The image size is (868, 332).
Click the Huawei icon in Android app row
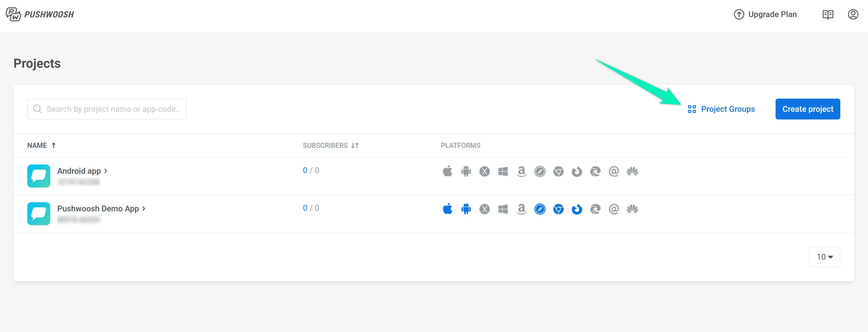[x=632, y=171]
